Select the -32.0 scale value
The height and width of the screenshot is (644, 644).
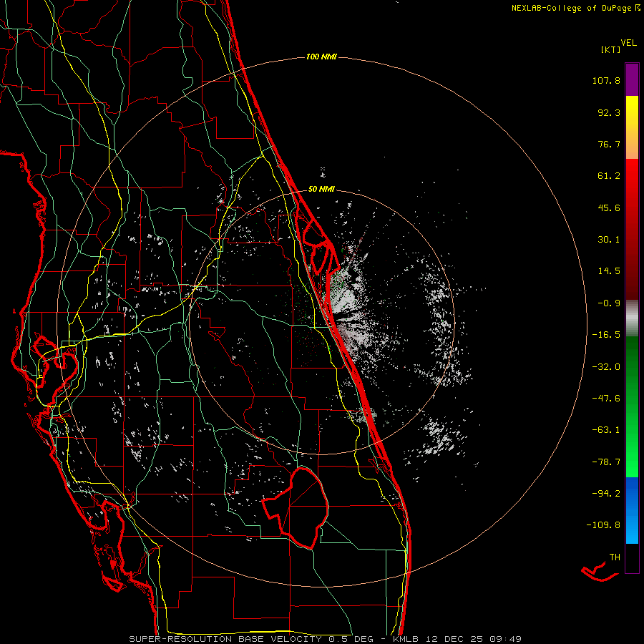pos(606,367)
